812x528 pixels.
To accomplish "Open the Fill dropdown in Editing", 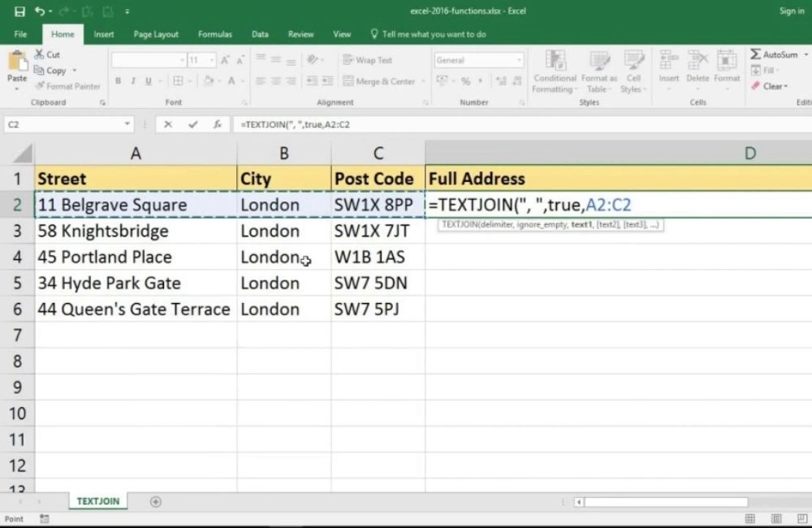I will pyautogui.click(x=766, y=70).
